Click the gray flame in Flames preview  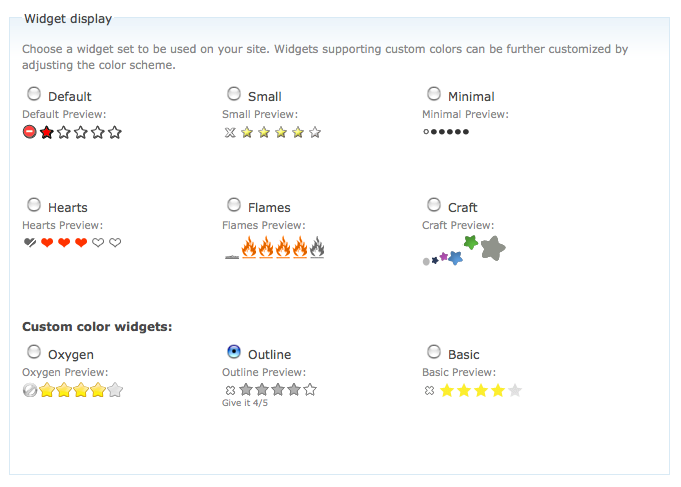pyautogui.click(x=317, y=246)
